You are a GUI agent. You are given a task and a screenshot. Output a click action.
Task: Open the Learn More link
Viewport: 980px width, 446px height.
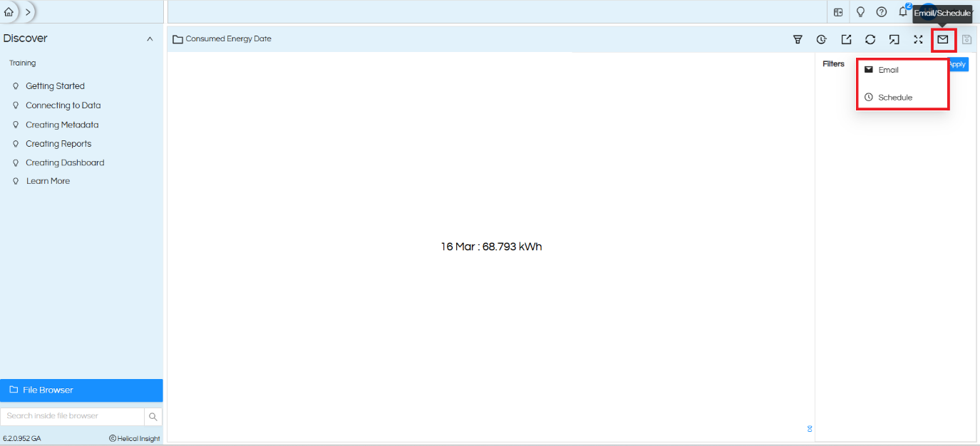[48, 181]
